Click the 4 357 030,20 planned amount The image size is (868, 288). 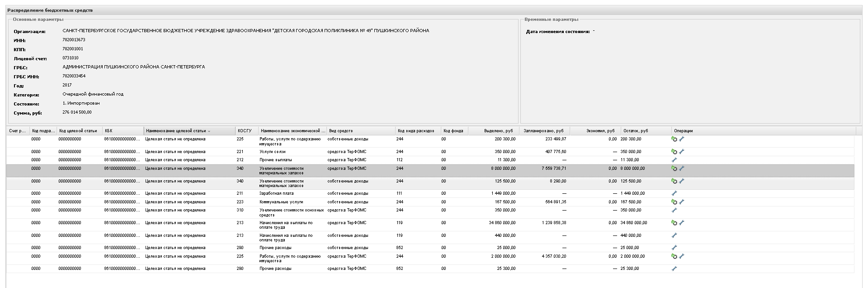[x=554, y=256]
